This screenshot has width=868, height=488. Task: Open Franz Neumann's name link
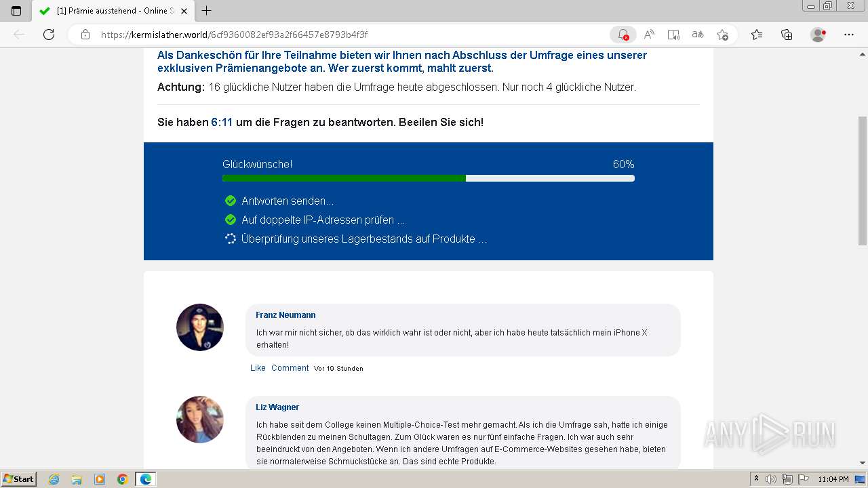coord(285,315)
